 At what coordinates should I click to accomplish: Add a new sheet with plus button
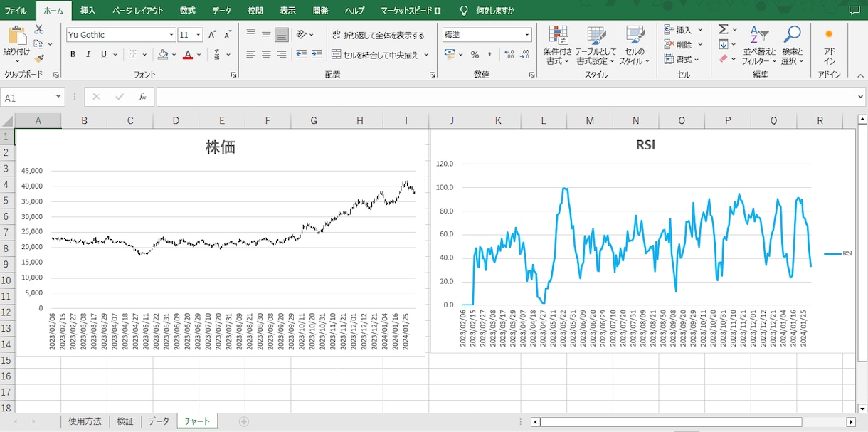tap(244, 421)
